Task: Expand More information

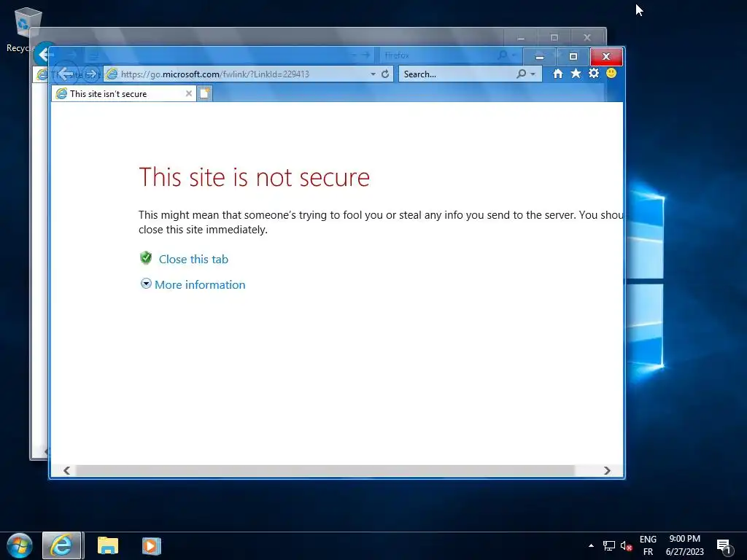Action: 200,285
